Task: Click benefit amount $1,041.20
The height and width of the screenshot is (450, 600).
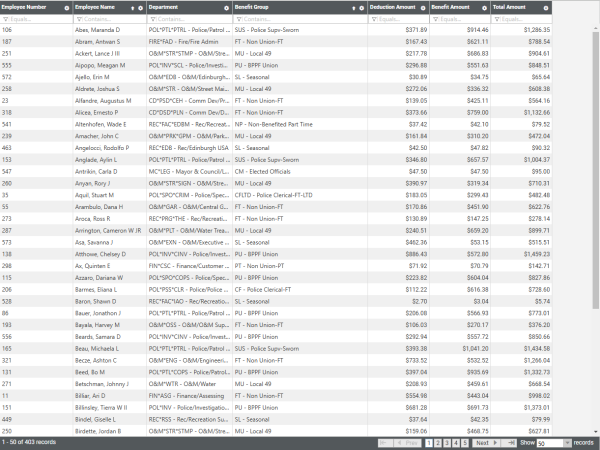Action: tap(475, 349)
